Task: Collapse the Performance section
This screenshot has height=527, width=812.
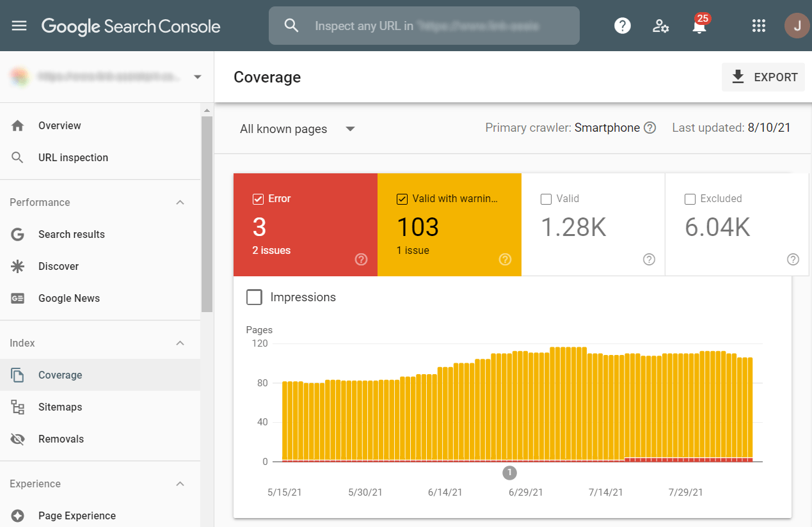Action: [180, 202]
